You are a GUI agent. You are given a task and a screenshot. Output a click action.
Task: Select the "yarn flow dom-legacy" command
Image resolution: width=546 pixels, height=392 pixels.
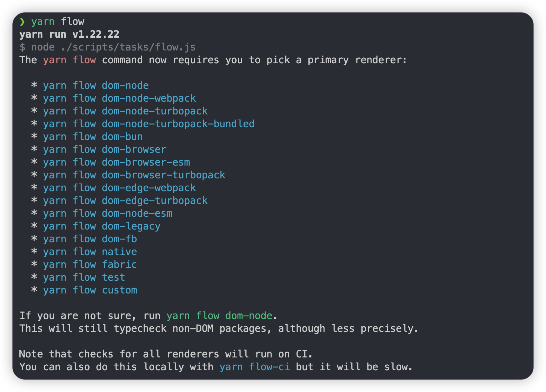click(x=102, y=226)
